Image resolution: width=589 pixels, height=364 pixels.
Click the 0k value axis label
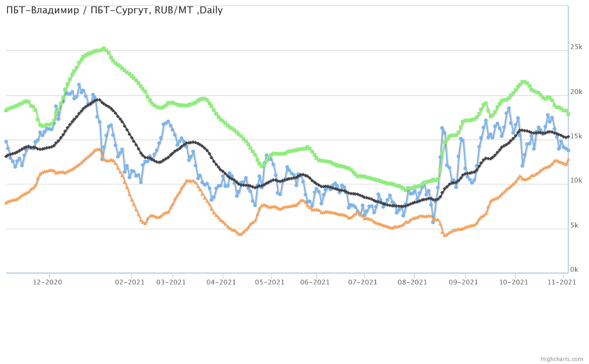575,270
